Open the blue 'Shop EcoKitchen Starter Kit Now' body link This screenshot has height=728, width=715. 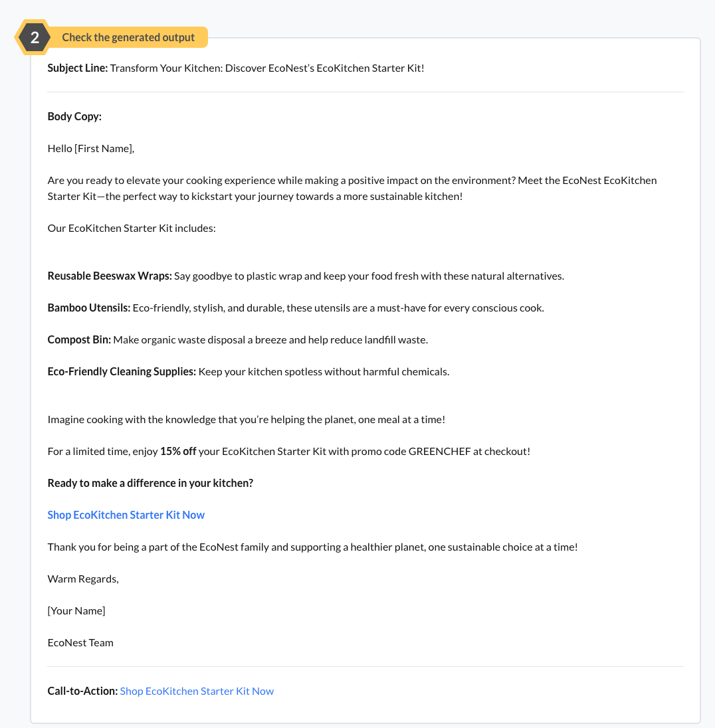tap(126, 515)
